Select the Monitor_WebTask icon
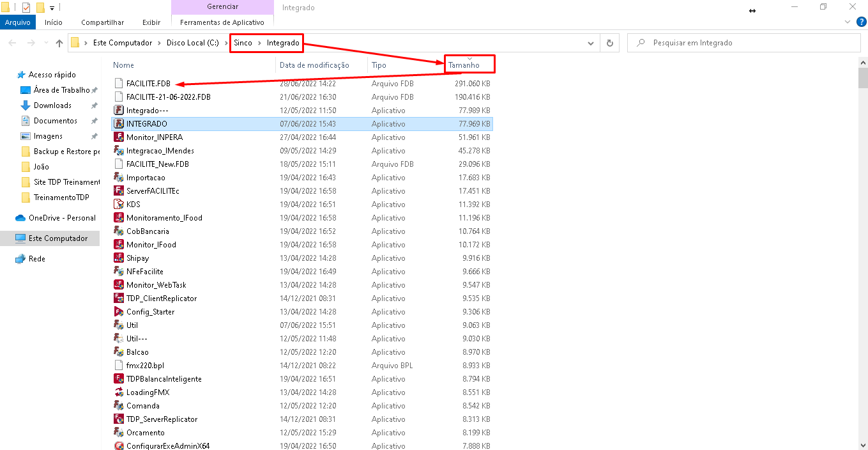Image resolution: width=868 pixels, height=450 pixels. coord(118,284)
